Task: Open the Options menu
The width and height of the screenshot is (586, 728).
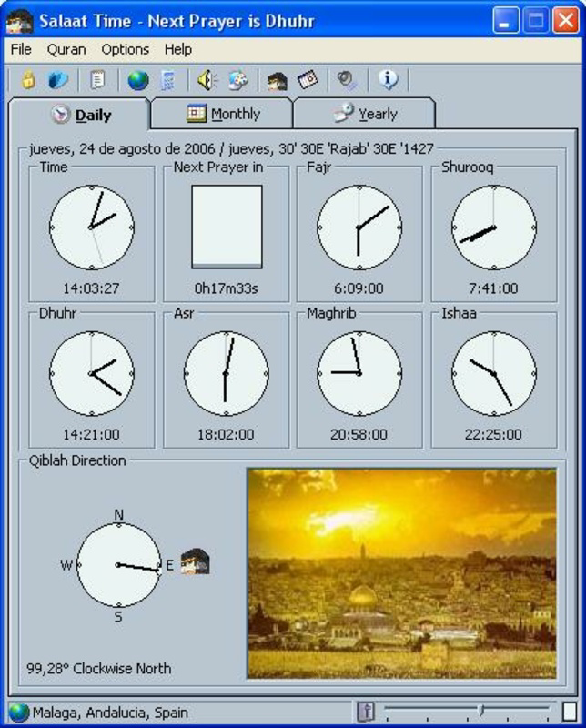Action: coord(126,49)
